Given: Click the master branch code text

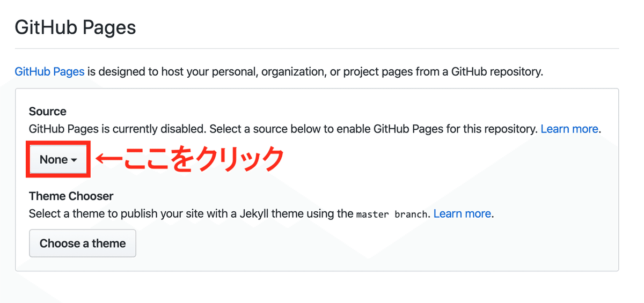Looking at the screenshot, I should pos(392,214).
